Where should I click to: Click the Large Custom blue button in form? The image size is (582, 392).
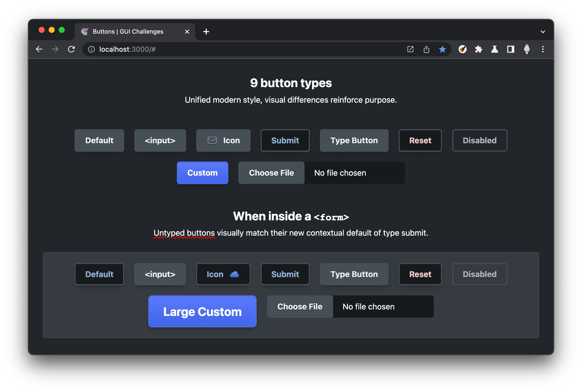[202, 312]
